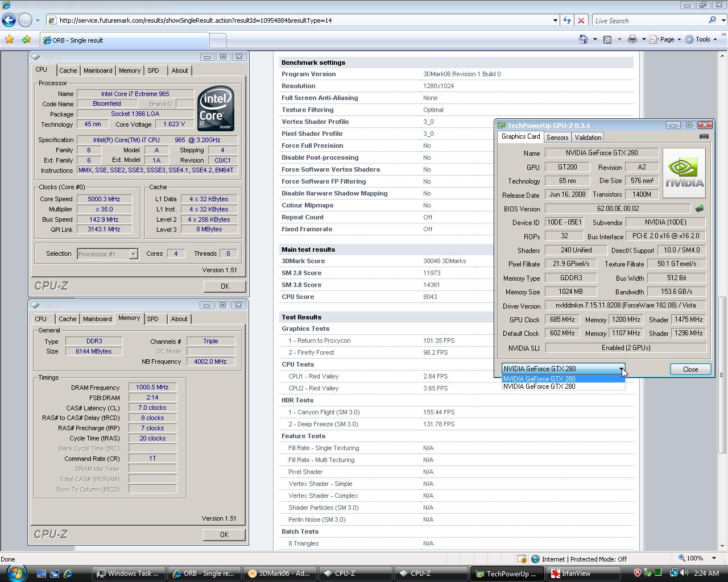Click the Core Speed 5000.3 MHz value

tap(104, 199)
